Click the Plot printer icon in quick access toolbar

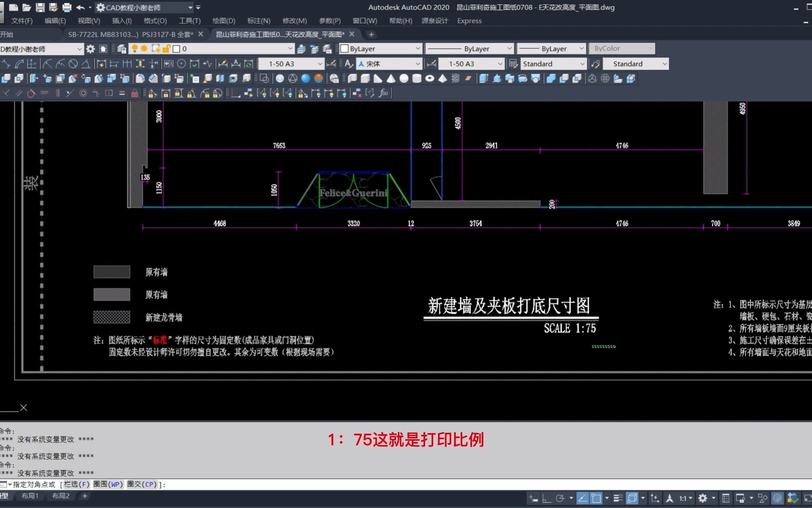coord(67,7)
